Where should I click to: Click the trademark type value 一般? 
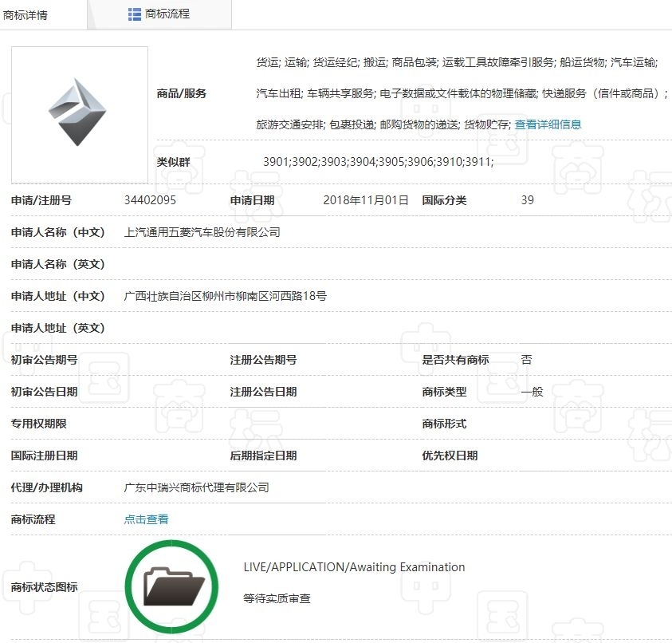click(530, 391)
